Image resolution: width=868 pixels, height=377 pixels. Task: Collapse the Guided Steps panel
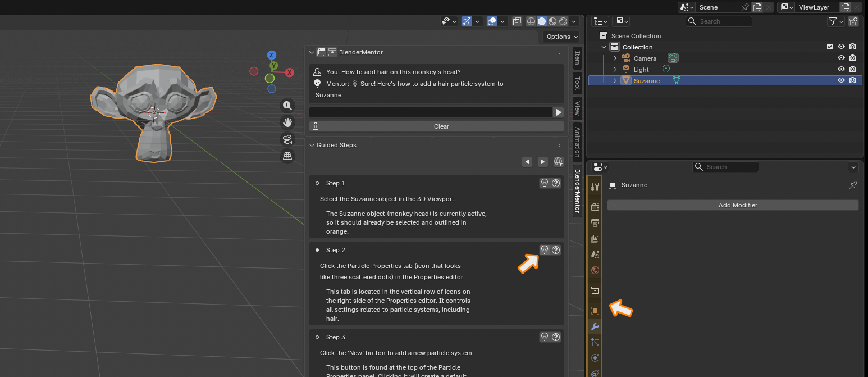pos(312,145)
